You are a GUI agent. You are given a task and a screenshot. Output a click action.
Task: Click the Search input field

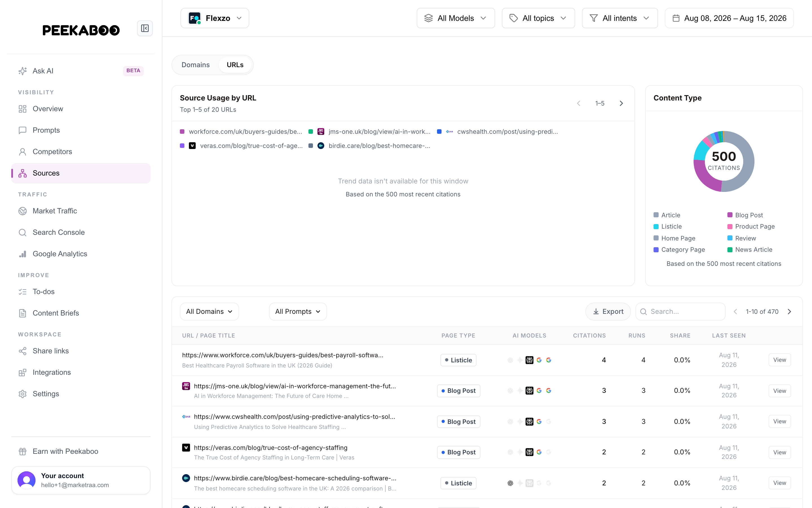click(x=680, y=312)
